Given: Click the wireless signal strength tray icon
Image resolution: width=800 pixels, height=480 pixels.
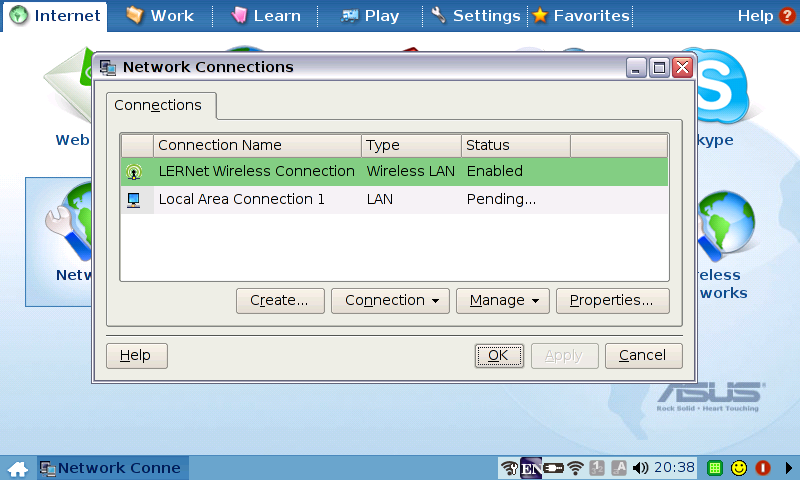Looking at the screenshot, I should [576, 468].
